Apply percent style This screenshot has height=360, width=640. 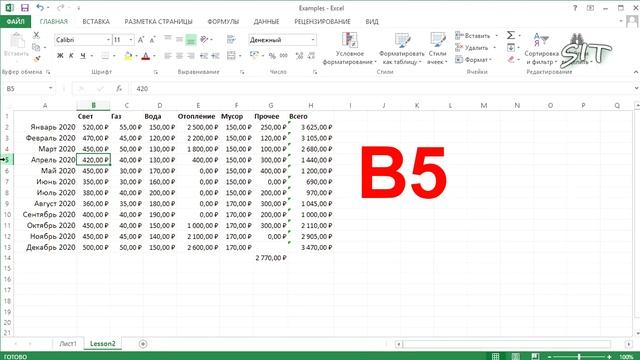(x=272, y=56)
